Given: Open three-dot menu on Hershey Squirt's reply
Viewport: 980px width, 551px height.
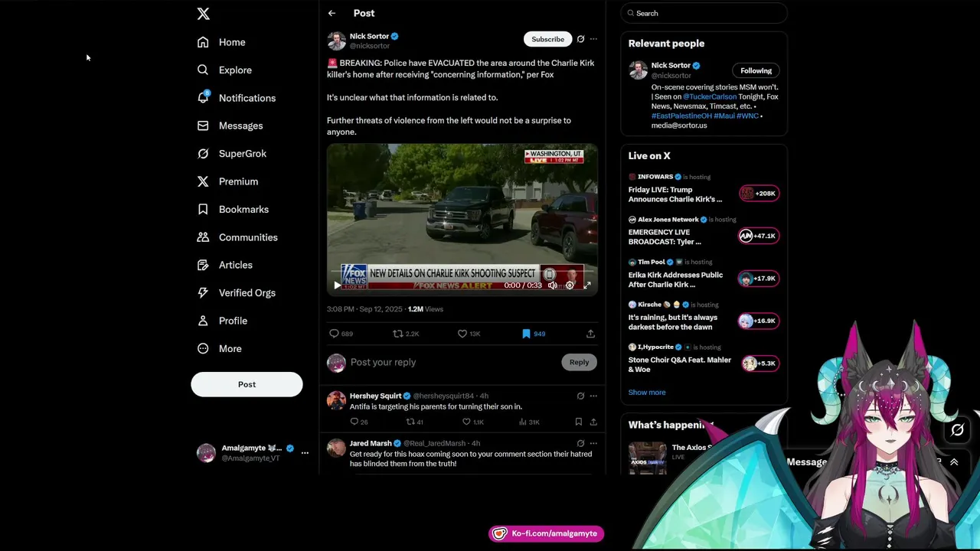Looking at the screenshot, I should (x=593, y=396).
